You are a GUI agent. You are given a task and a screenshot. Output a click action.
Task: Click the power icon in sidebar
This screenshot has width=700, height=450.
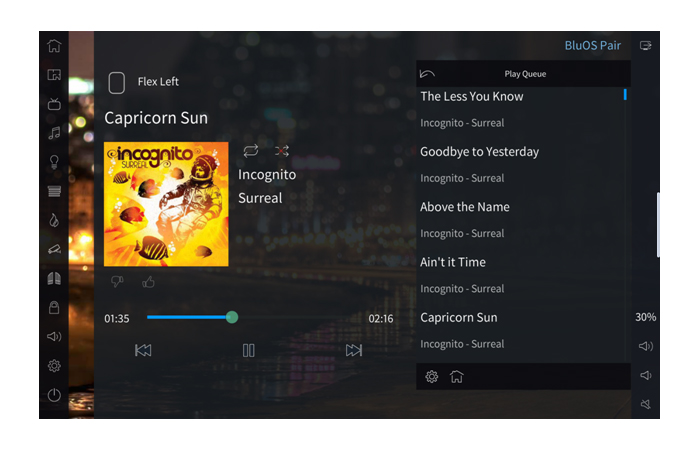tap(54, 395)
